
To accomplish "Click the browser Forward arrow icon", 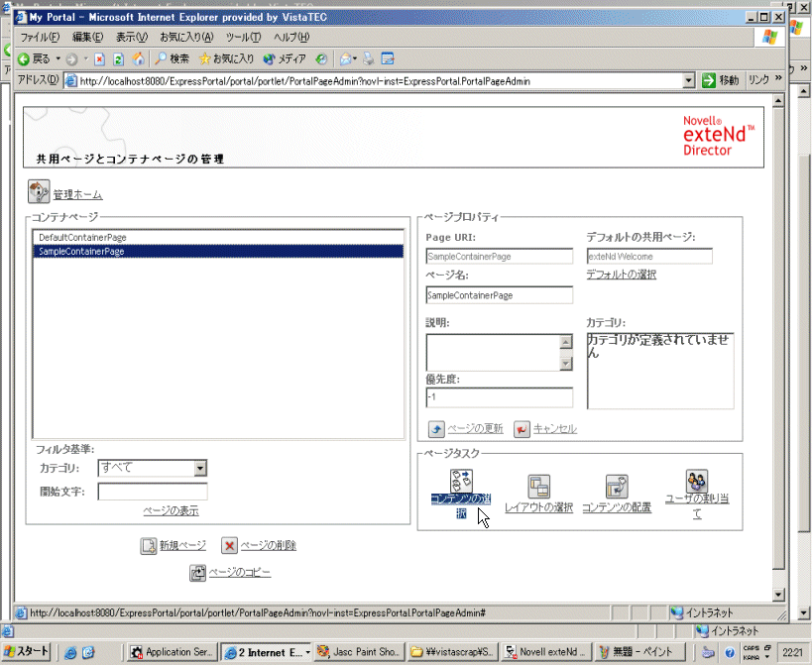I will point(72,59).
